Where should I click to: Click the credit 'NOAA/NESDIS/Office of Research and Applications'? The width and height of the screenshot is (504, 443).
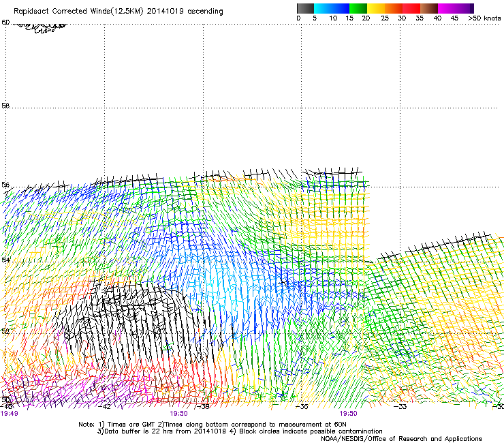click(x=401, y=439)
